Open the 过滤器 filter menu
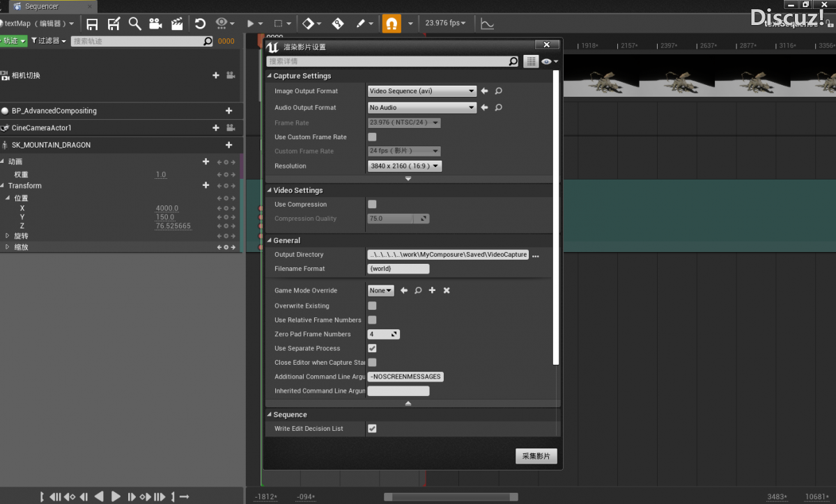The image size is (836, 504). pos(49,41)
